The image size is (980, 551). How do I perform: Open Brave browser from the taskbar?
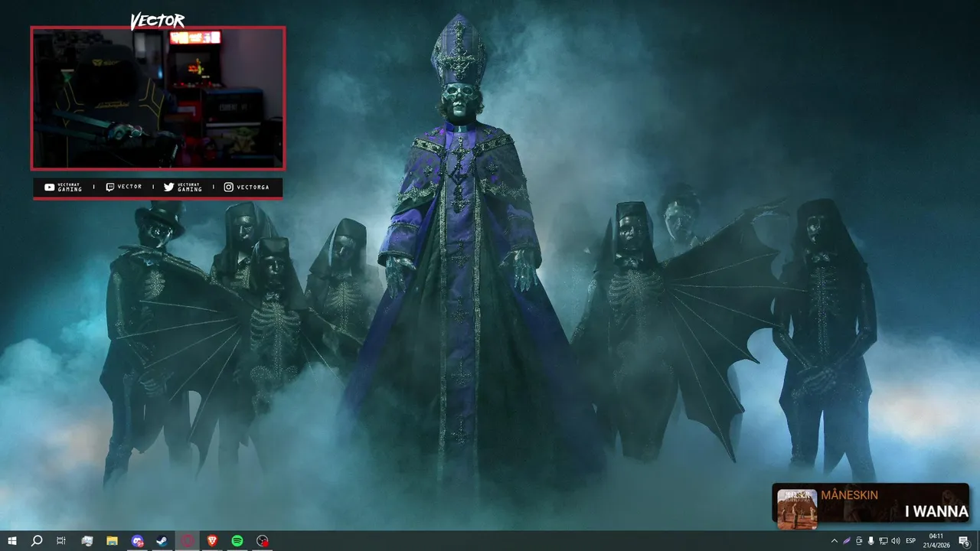coord(212,541)
